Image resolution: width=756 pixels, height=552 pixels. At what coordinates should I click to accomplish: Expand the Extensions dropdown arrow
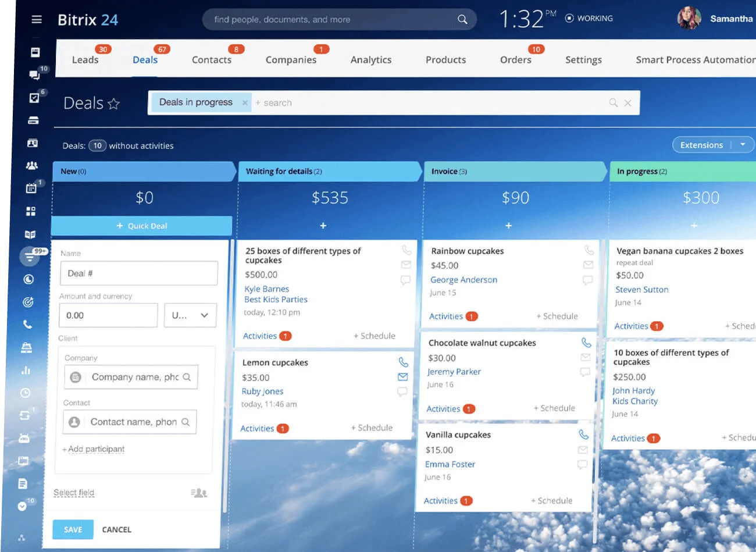point(743,144)
